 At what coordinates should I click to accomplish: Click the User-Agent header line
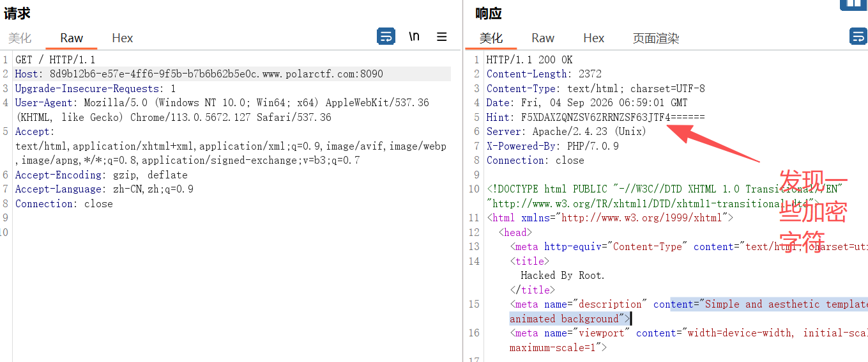coord(222,110)
